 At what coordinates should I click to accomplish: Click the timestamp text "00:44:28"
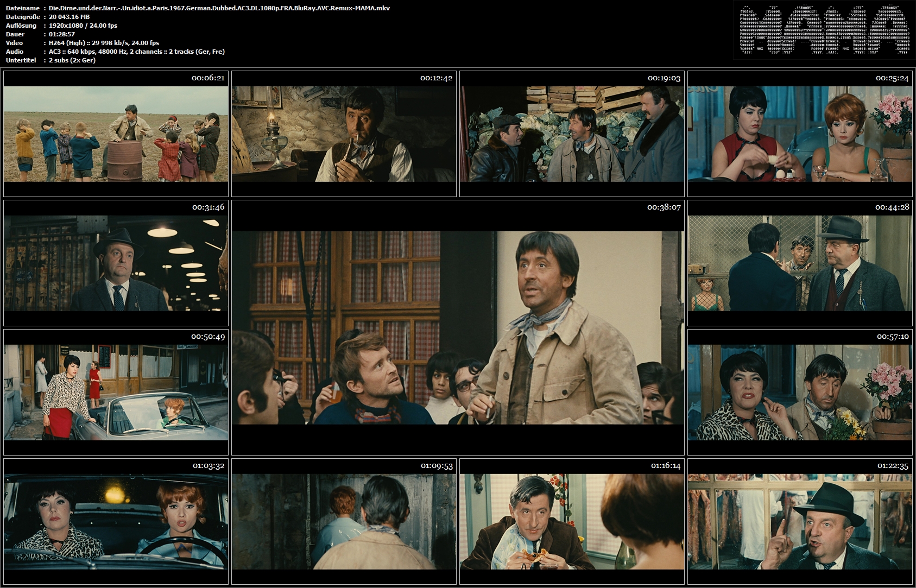click(x=892, y=207)
